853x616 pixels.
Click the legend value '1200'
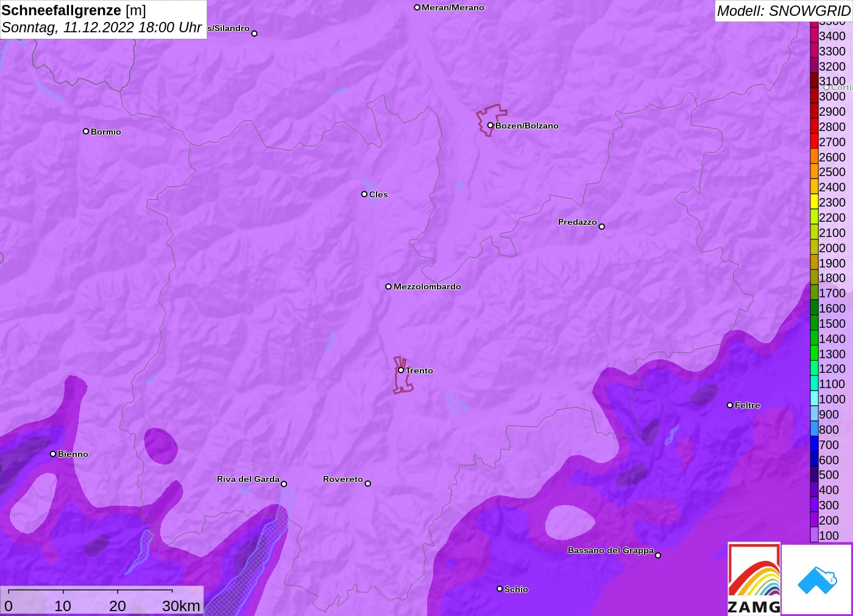(x=832, y=369)
